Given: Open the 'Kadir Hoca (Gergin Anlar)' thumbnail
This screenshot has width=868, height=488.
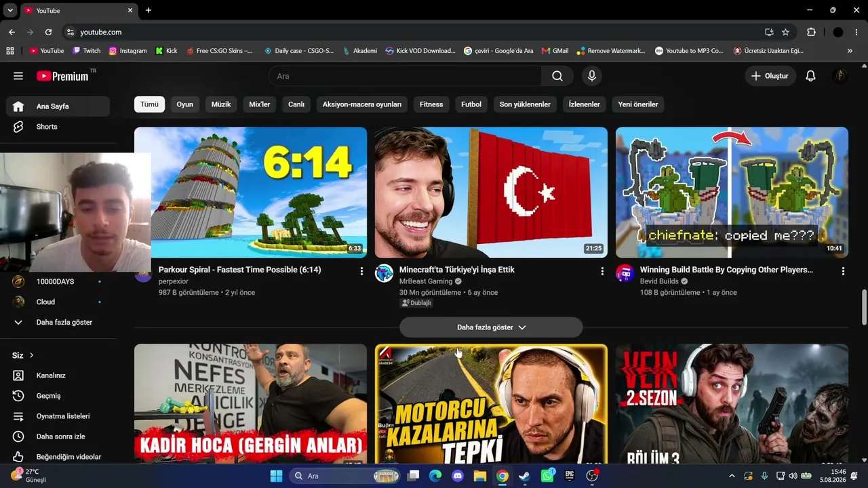Looking at the screenshot, I should click(250, 404).
